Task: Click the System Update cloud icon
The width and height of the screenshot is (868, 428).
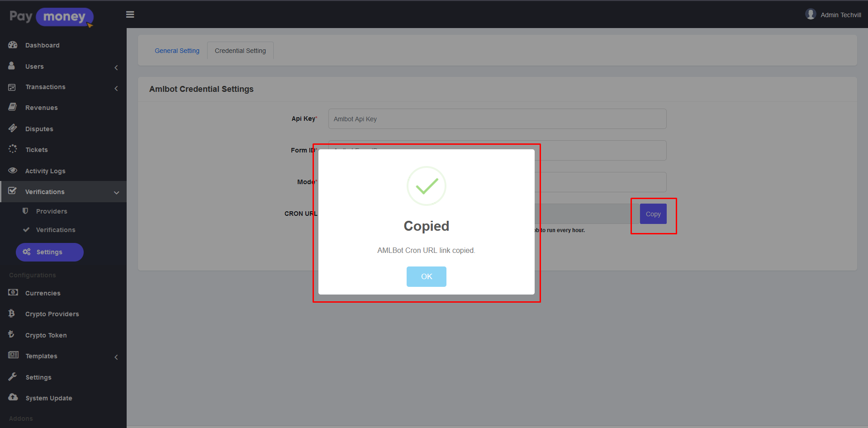Action: click(x=13, y=397)
